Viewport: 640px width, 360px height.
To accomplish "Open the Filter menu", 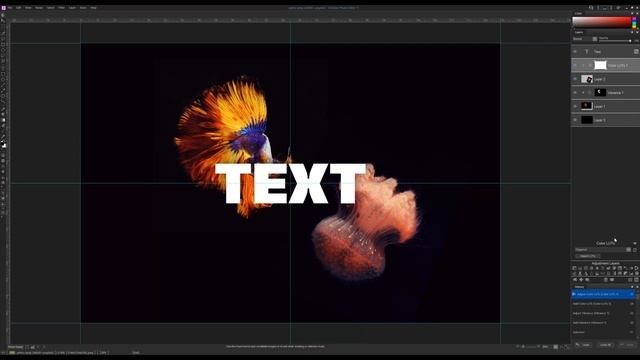I will point(61,8).
